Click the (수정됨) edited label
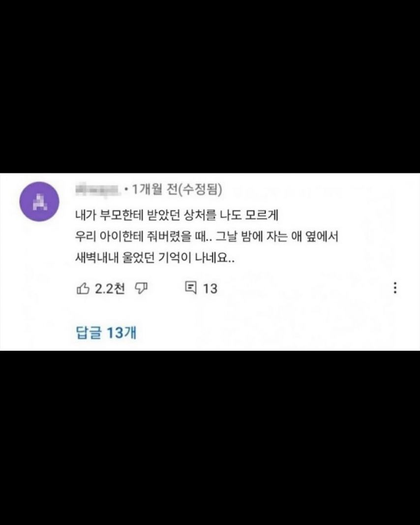This screenshot has height=525, width=420. 200,190
